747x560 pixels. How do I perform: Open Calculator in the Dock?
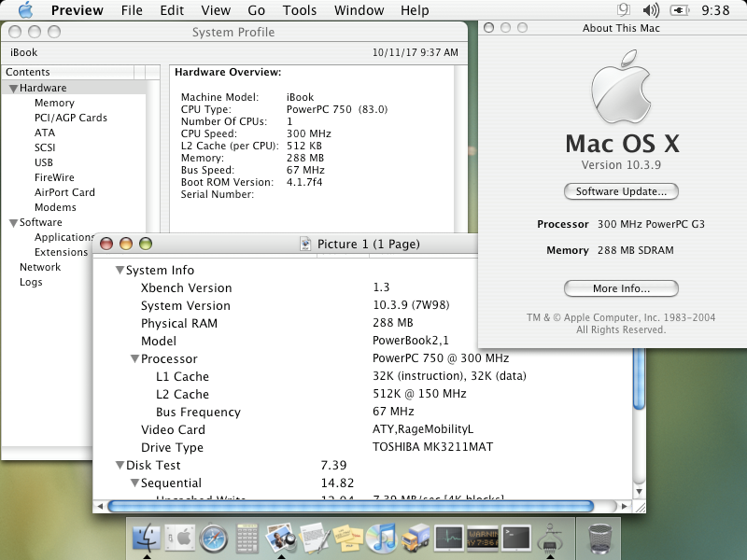click(247, 539)
